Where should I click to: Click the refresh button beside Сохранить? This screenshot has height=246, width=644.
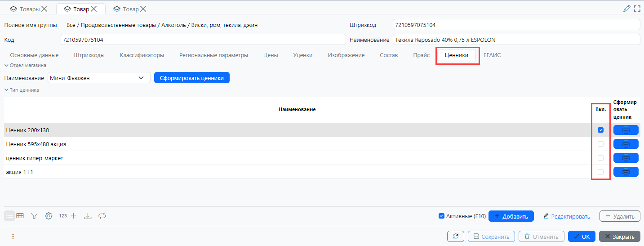pyautogui.click(x=455, y=237)
